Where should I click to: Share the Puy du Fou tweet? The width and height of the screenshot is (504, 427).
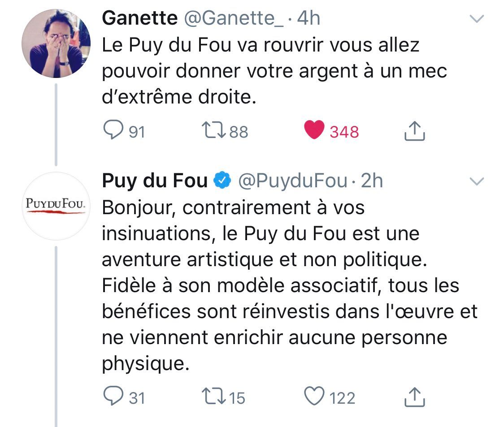click(414, 397)
